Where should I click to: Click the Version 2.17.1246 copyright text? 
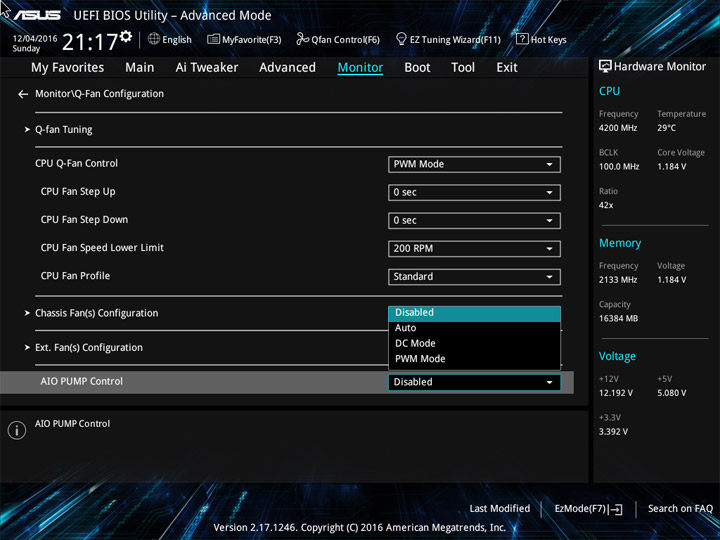[x=360, y=528]
